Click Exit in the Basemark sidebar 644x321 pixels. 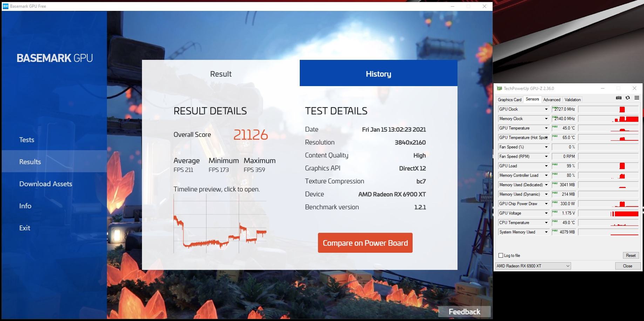tap(25, 228)
